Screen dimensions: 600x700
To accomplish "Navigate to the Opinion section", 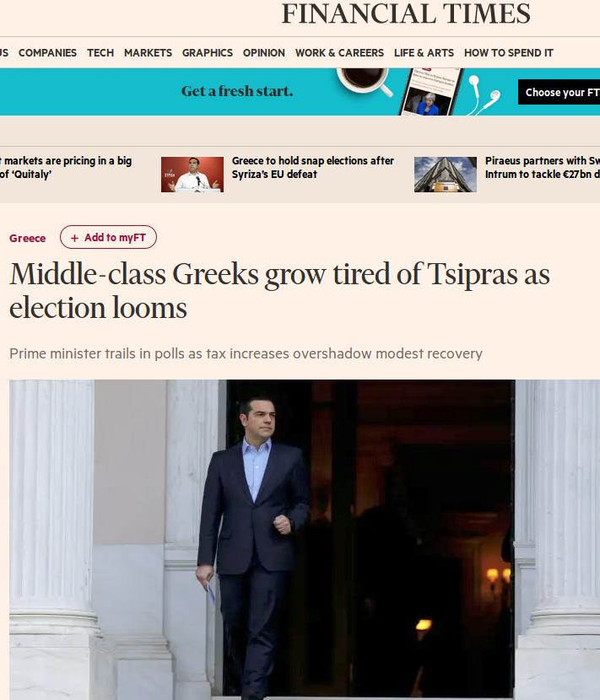I will click(x=264, y=52).
